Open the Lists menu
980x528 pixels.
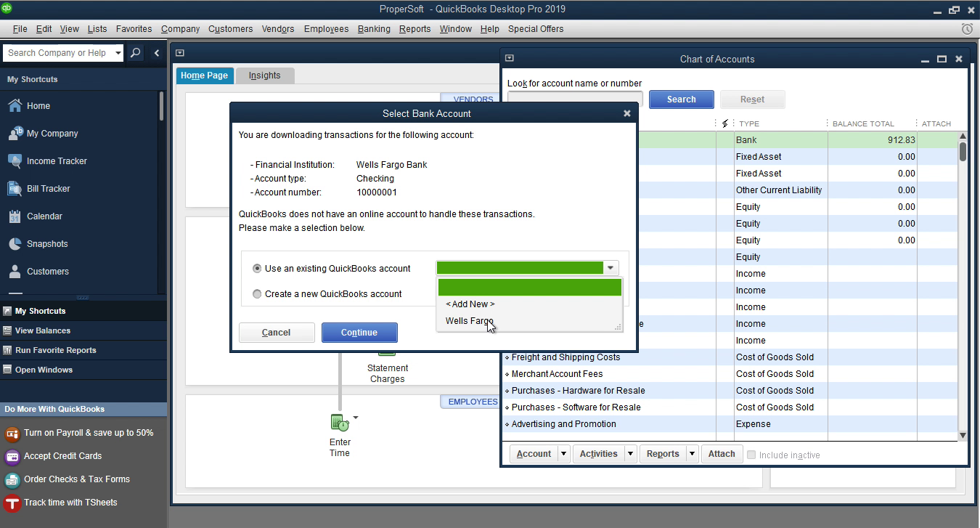pyautogui.click(x=97, y=29)
